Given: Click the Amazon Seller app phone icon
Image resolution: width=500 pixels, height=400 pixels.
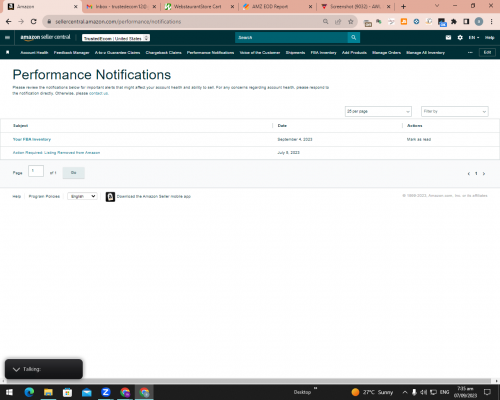Looking at the screenshot, I should (110, 197).
